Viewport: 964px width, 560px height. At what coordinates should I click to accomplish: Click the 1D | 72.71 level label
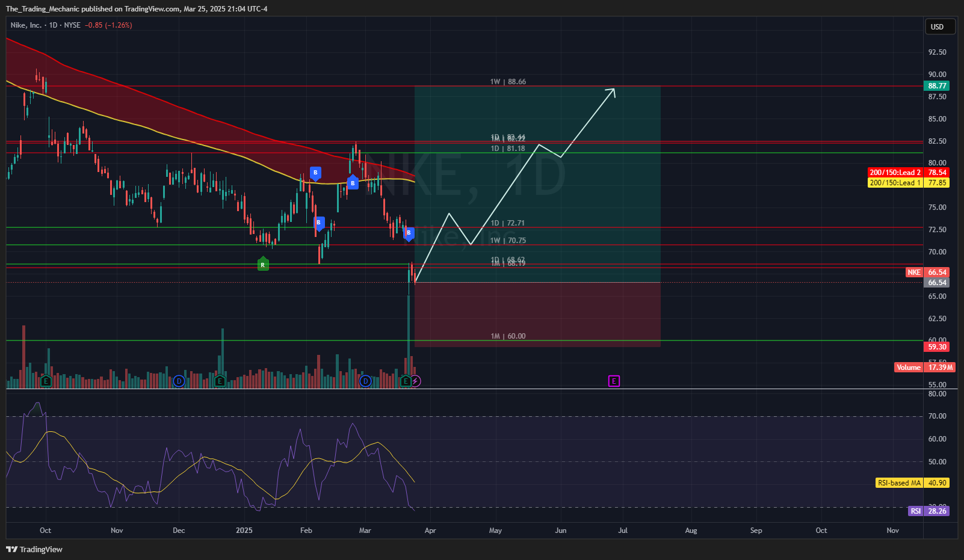click(508, 223)
